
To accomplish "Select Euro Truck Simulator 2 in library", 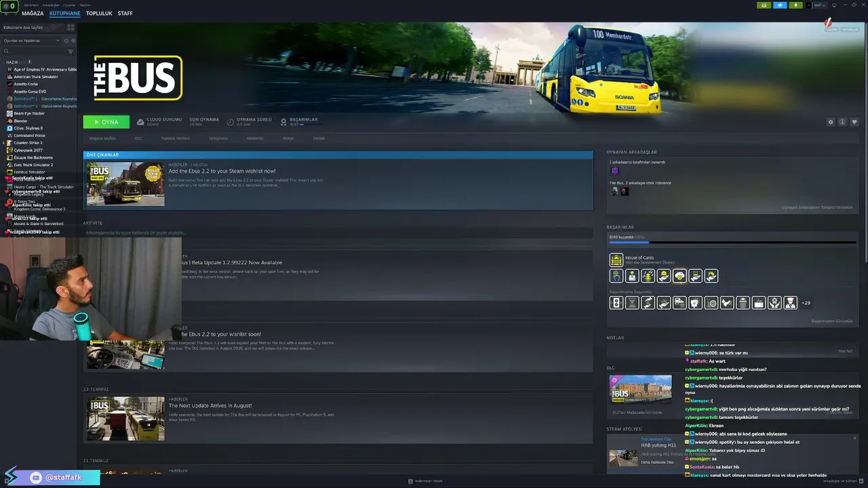I will click(x=30, y=165).
